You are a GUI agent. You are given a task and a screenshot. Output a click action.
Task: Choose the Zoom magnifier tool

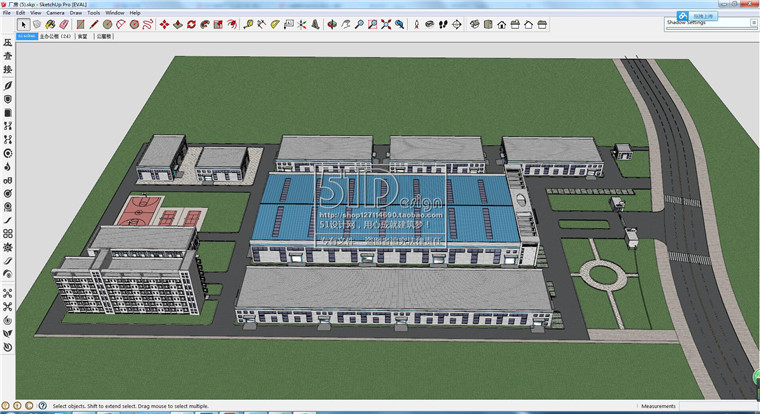(x=359, y=24)
